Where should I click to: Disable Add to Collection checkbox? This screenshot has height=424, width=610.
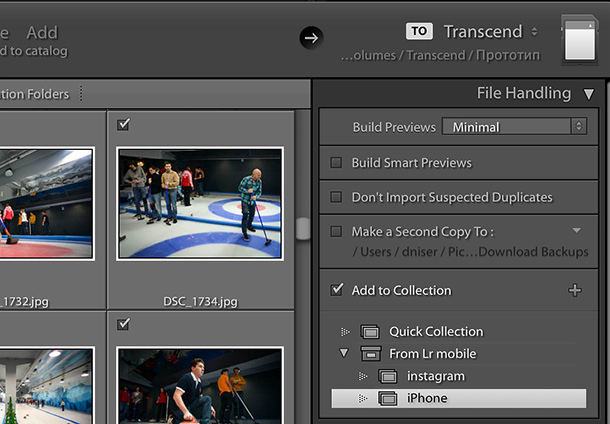pos(337,289)
